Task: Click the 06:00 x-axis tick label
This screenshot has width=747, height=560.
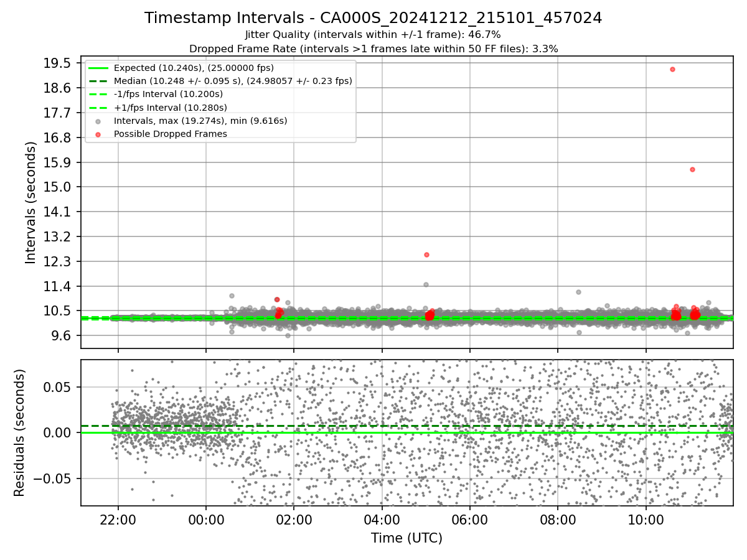Action: pyautogui.click(x=469, y=520)
